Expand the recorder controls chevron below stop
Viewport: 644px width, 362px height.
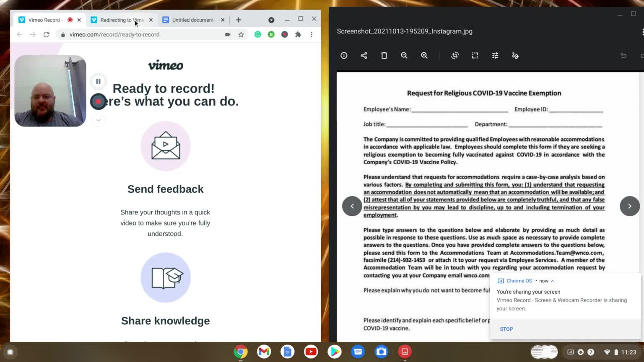pyautogui.click(x=98, y=120)
